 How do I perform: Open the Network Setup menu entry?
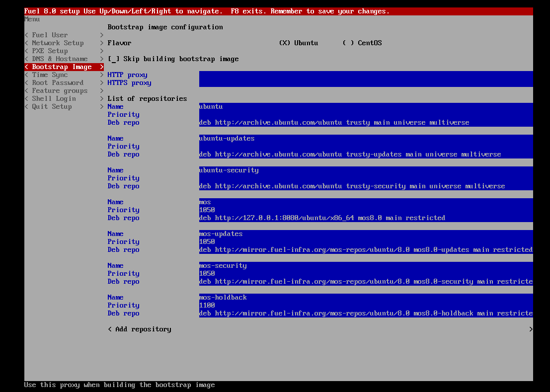[64, 43]
